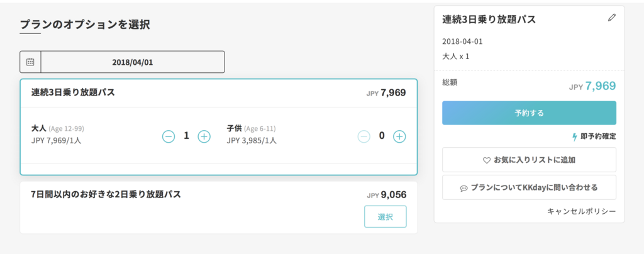This screenshot has width=644, height=254.
Task: Click the 予約する booking button
Action: coord(529,113)
